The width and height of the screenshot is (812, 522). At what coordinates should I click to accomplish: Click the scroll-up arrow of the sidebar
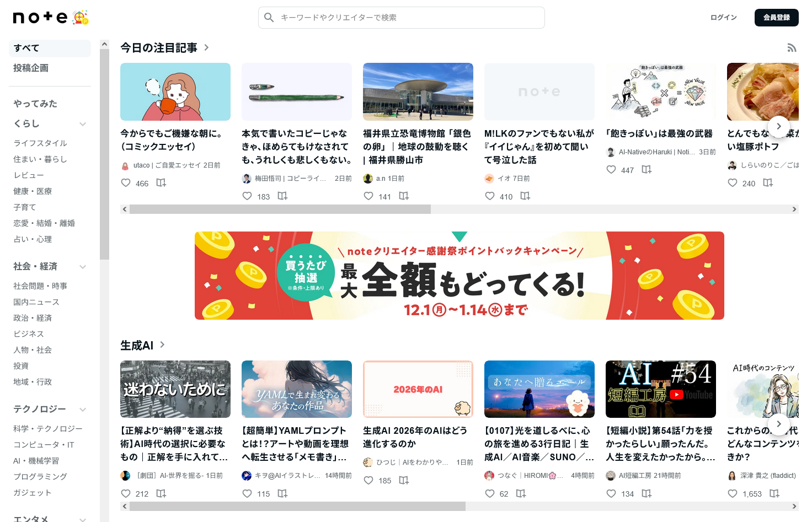(104, 44)
